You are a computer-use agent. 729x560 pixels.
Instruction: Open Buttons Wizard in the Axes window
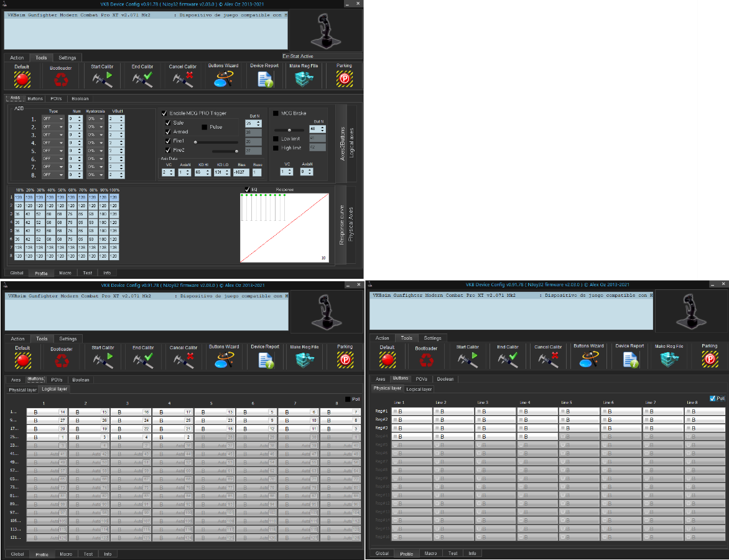pos(223,78)
